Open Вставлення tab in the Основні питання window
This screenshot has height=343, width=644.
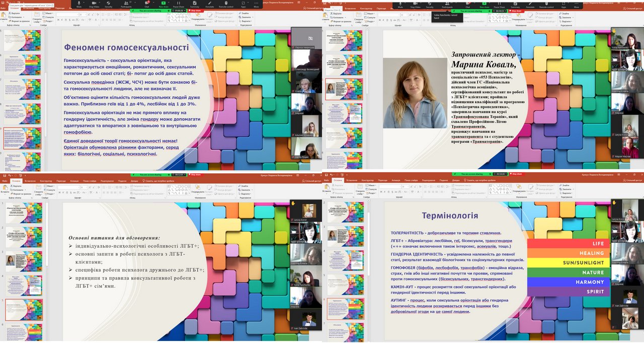click(x=30, y=180)
